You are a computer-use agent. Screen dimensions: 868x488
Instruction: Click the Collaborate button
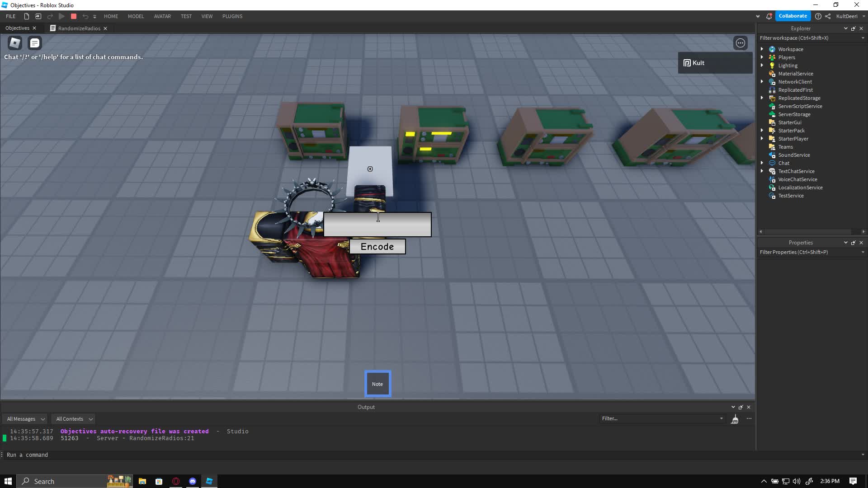pos(793,16)
